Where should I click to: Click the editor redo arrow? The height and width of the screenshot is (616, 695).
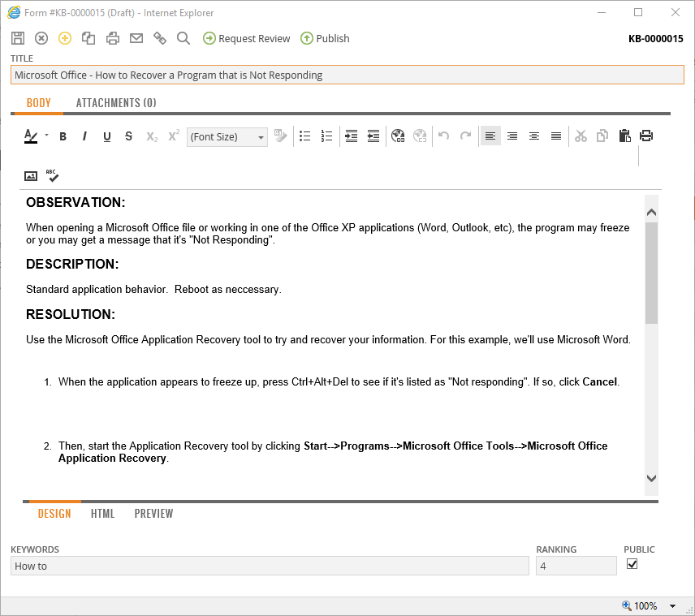[465, 136]
